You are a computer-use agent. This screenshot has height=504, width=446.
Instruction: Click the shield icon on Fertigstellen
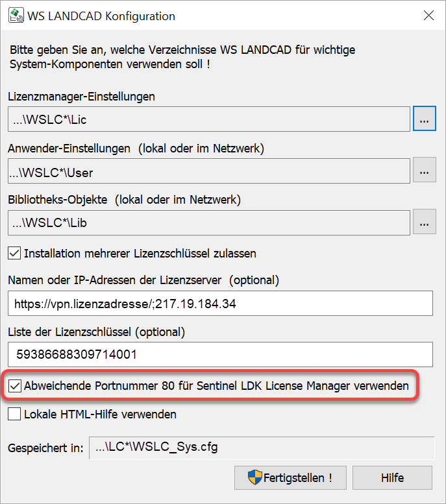(x=254, y=478)
